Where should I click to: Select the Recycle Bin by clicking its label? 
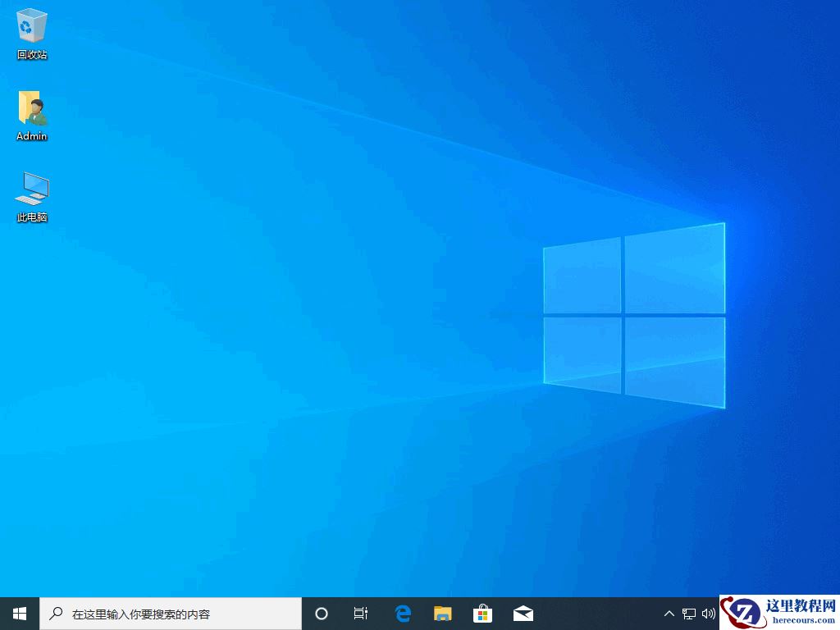pos(31,56)
